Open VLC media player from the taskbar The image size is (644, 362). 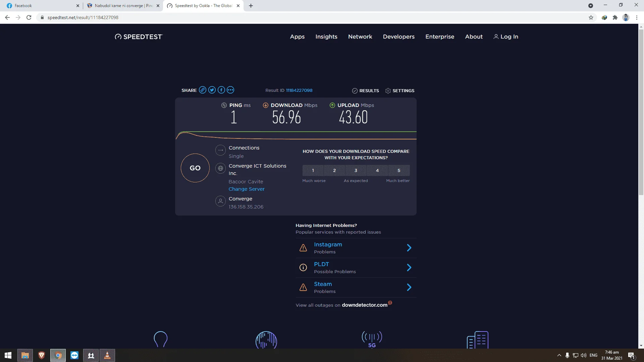click(107, 355)
